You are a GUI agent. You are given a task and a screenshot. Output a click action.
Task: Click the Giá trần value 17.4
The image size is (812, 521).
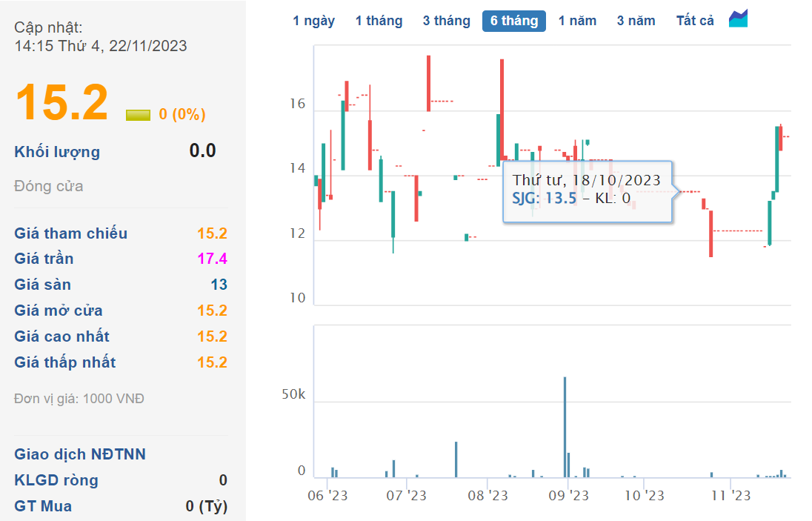pyautogui.click(x=212, y=259)
